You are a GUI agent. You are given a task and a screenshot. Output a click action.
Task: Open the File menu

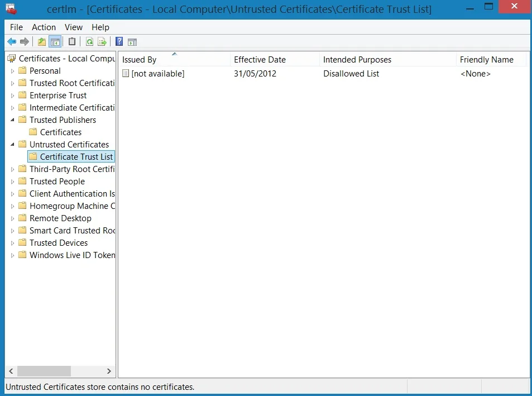[x=16, y=27]
